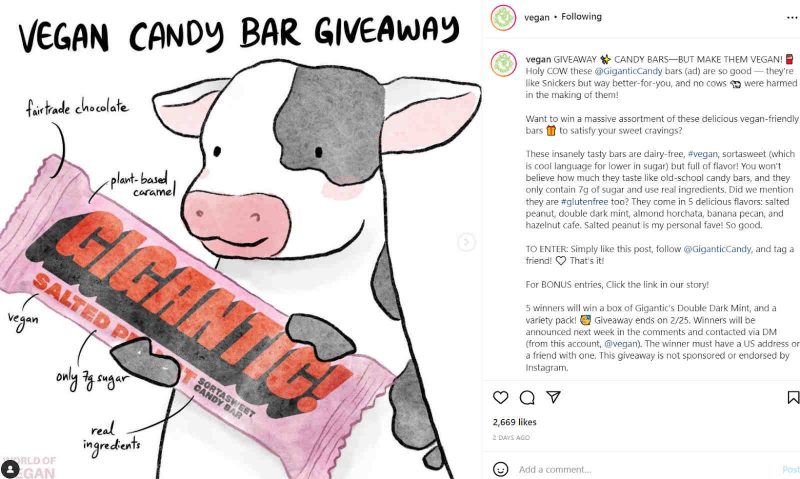Follow the @GiganticCandy mention in first paragraph

[x=628, y=71]
